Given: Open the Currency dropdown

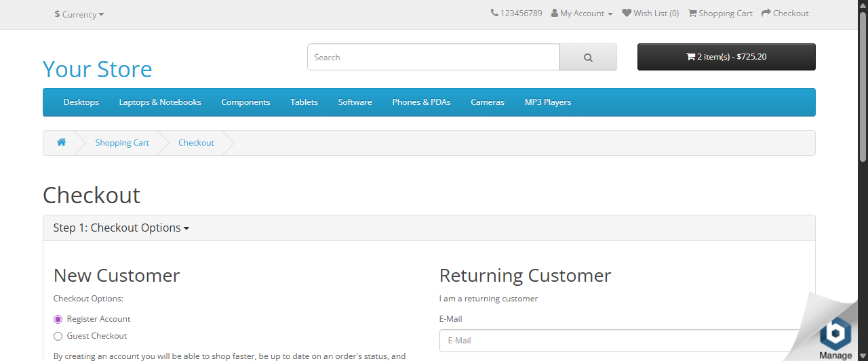Looking at the screenshot, I should pyautogui.click(x=79, y=14).
